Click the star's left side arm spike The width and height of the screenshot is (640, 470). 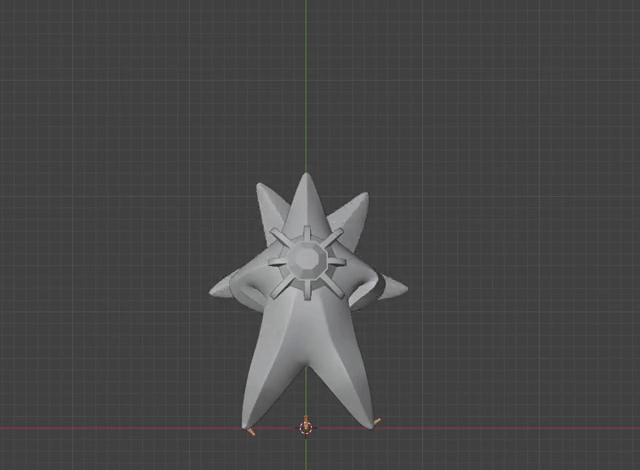pos(220,286)
